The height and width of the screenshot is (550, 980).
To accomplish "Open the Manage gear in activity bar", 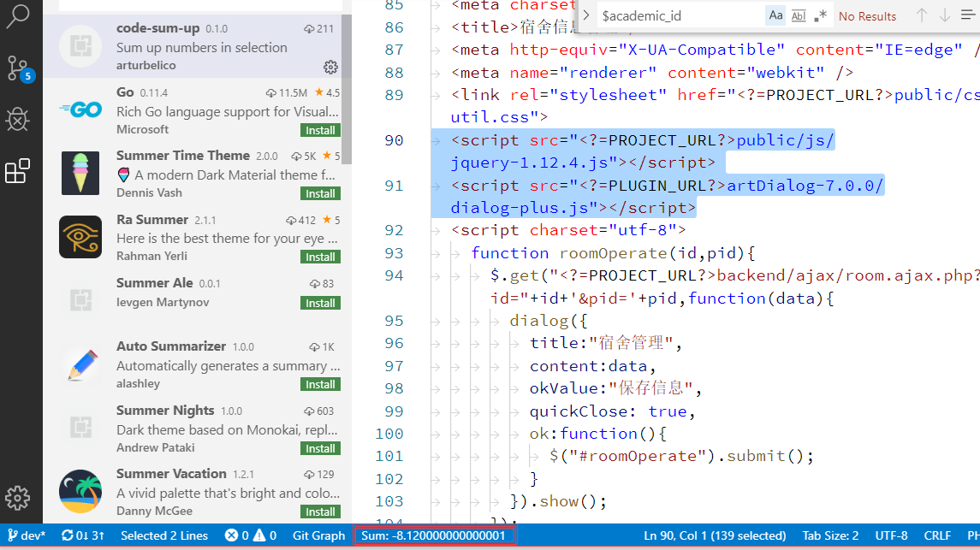I will (x=17, y=498).
